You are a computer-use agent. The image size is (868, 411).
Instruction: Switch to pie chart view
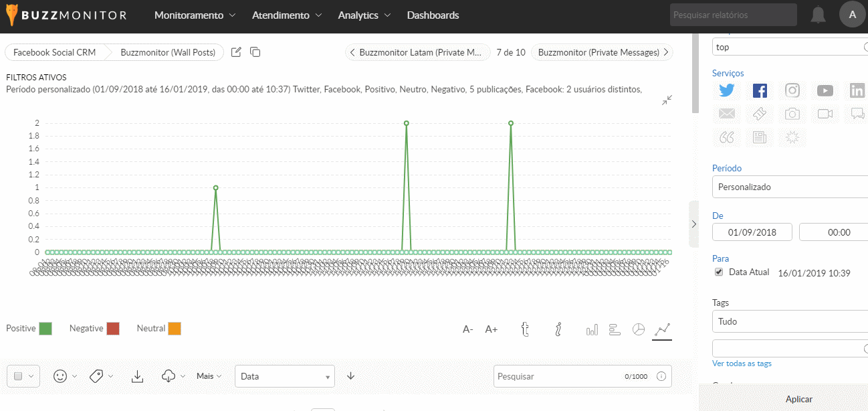coord(639,329)
